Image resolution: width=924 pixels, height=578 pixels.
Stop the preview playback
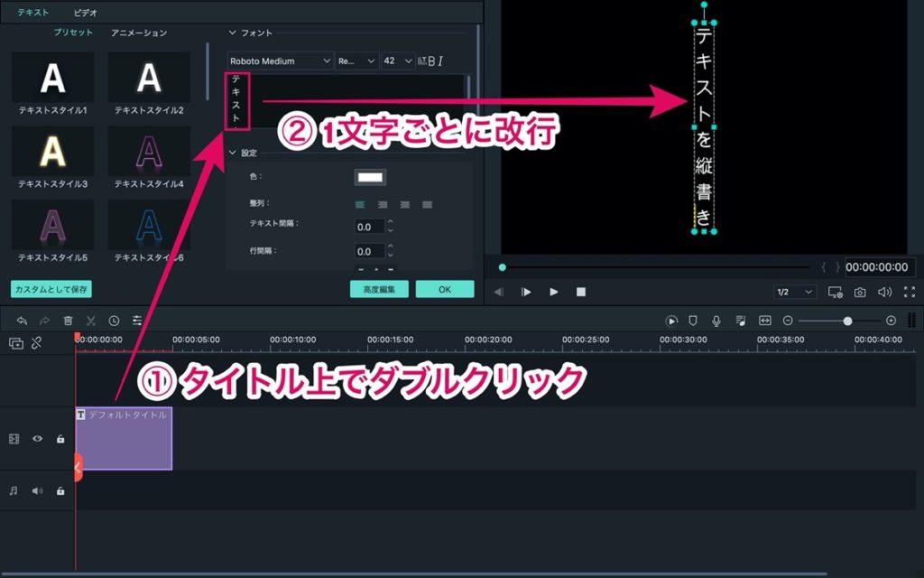pyautogui.click(x=581, y=292)
